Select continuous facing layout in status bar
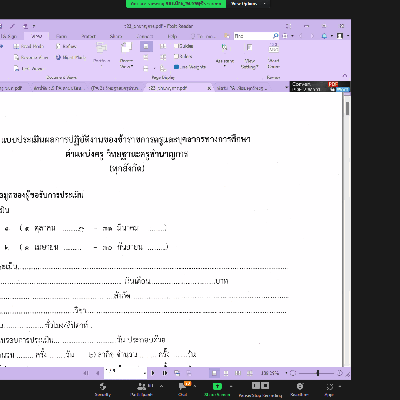The width and height of the screenshot is (400, 400). tap(249, 373)
